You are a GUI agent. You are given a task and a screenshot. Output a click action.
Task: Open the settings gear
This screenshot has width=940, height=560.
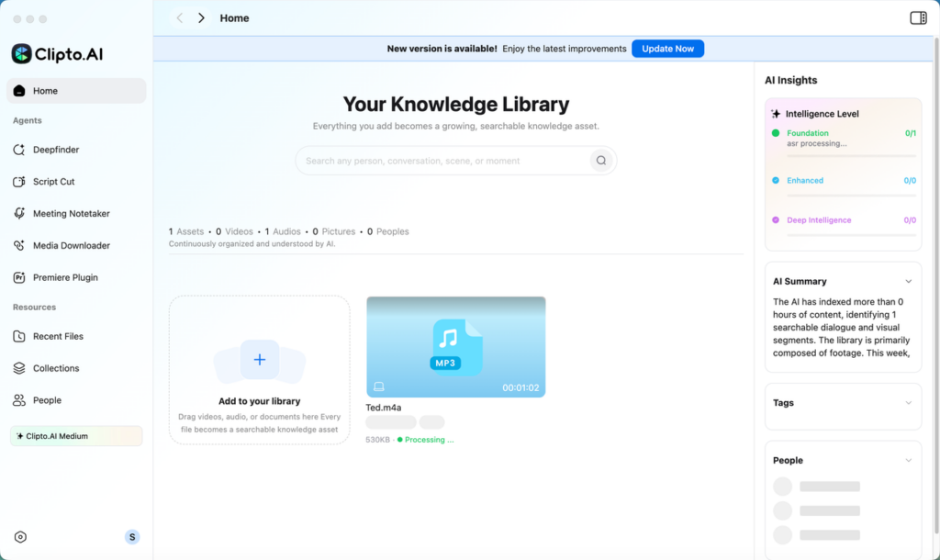[x=20, y=536]
